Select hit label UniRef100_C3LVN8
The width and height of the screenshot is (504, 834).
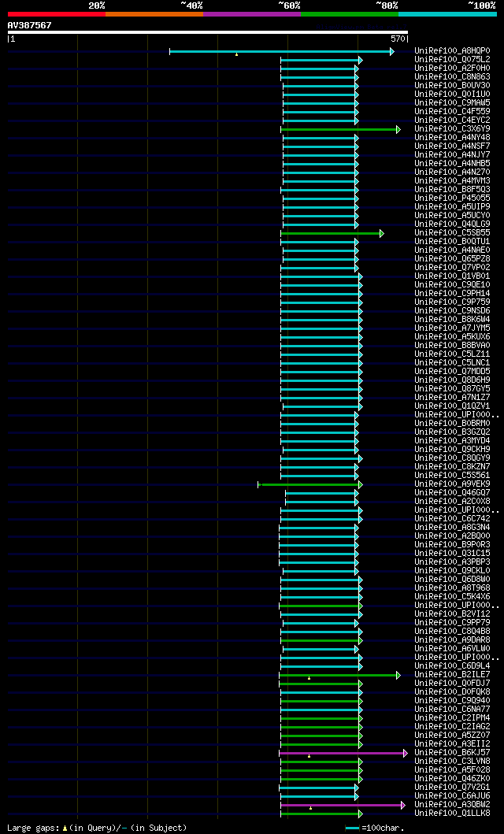pyautogui.click(x=453, y=761)
